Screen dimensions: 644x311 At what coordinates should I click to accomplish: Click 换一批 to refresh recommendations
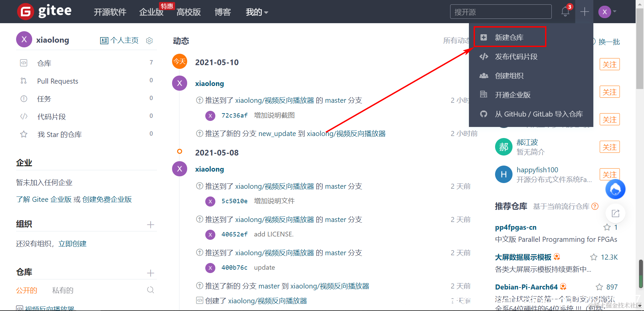609,42
